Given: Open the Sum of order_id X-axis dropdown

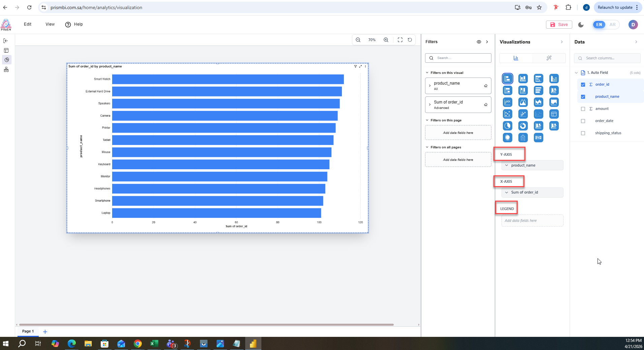Looking at the screenshot, I should pyautogui.click(x=507, y=193).
